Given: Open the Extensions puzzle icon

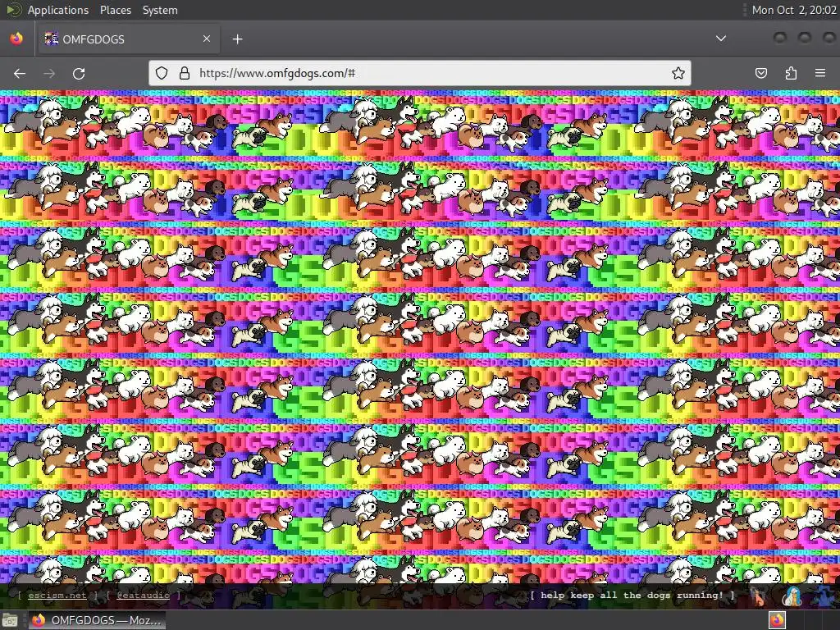Looking at the screenshot, I should point(791,73).
